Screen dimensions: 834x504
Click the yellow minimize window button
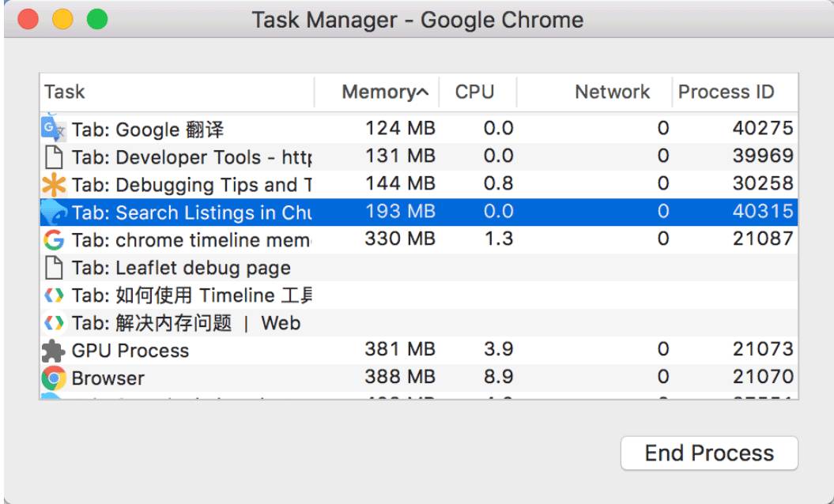tap(62, 19)
